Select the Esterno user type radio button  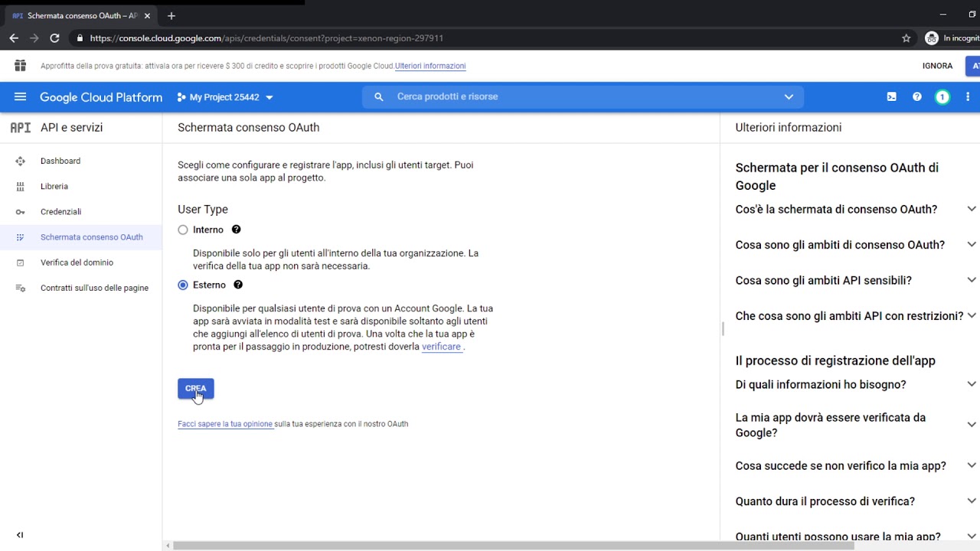183,285
